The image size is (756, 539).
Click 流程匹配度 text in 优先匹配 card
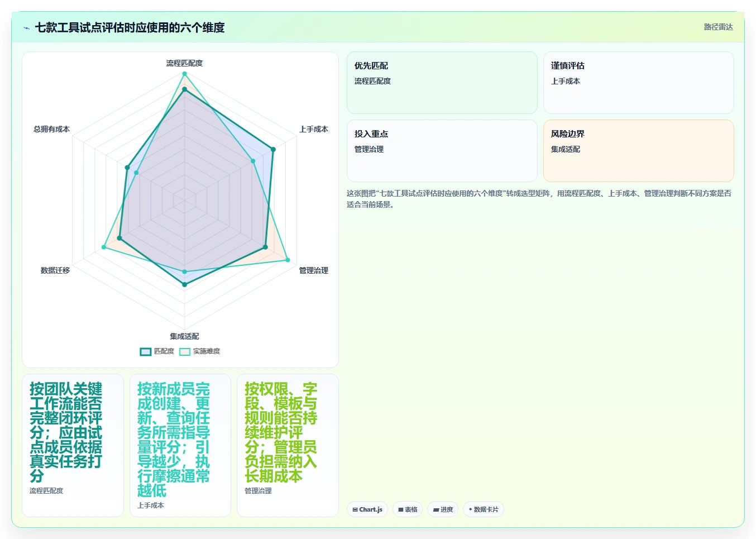click(372, 81)
